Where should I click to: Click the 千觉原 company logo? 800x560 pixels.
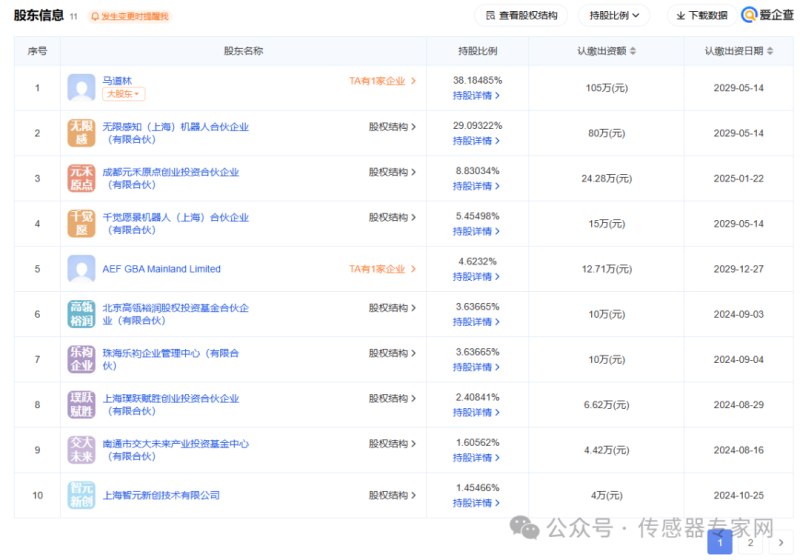[81, 223]
